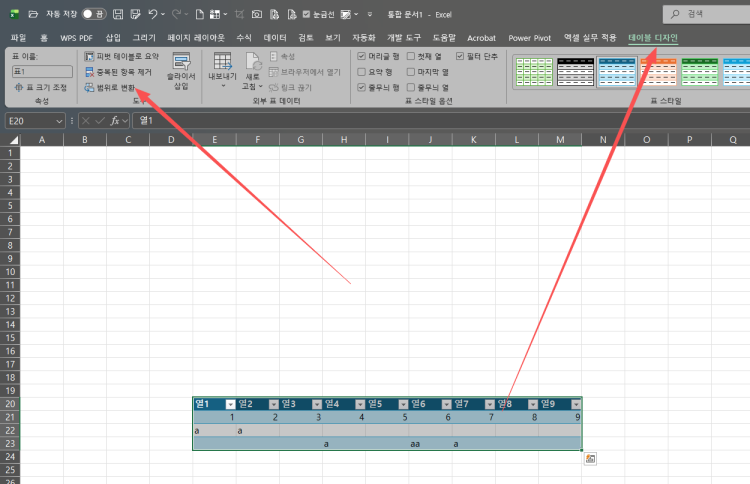Viewport: 750px width, 484px height.
Task: Open the filter dropdown for column 열1
Action: pyautogui.click(x=230, y=404)
